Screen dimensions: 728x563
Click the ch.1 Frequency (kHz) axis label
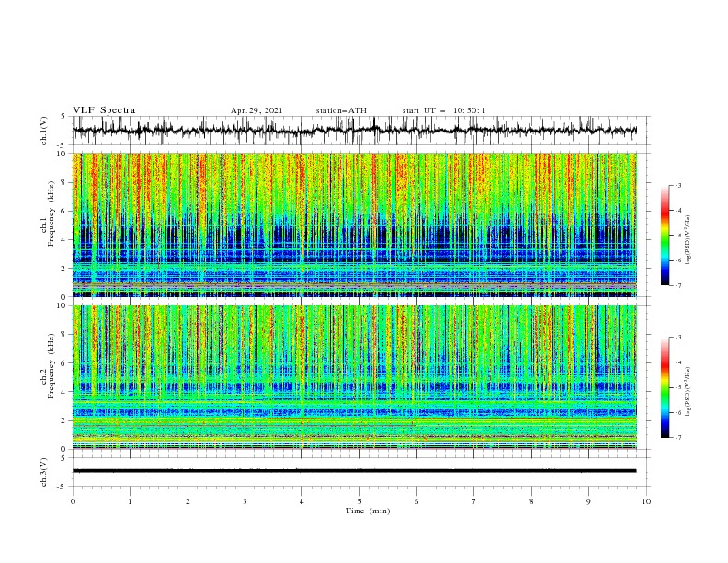pyautogui.click(x=48, y=212)
